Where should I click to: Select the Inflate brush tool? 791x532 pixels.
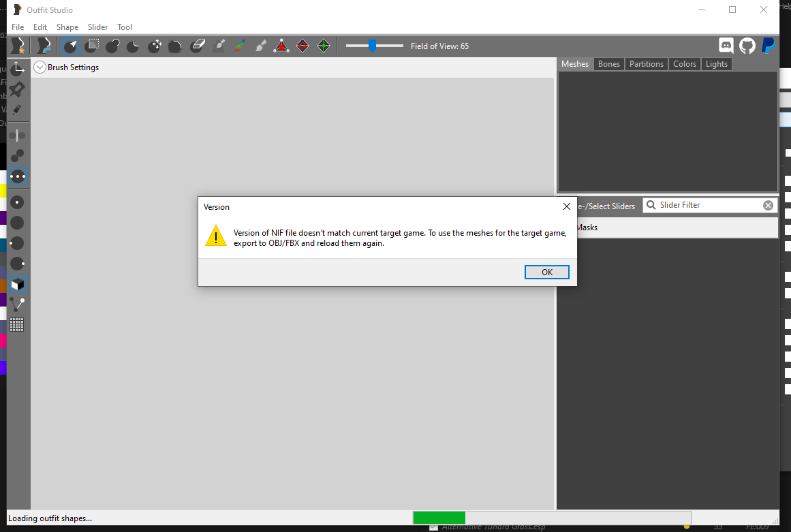(x=112, y=46)
